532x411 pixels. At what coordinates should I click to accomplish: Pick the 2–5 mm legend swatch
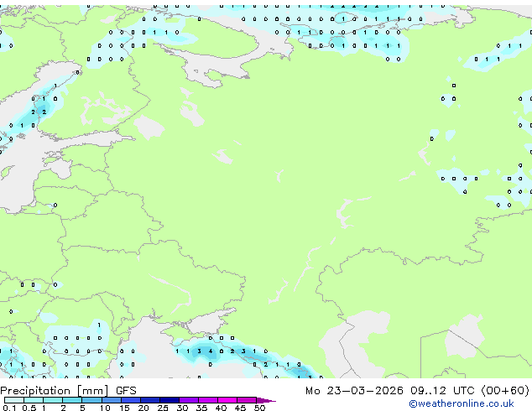(72, 400)
